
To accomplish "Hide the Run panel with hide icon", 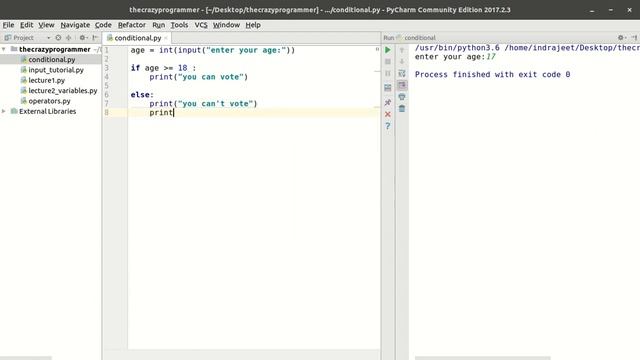I will coord(634,38).
